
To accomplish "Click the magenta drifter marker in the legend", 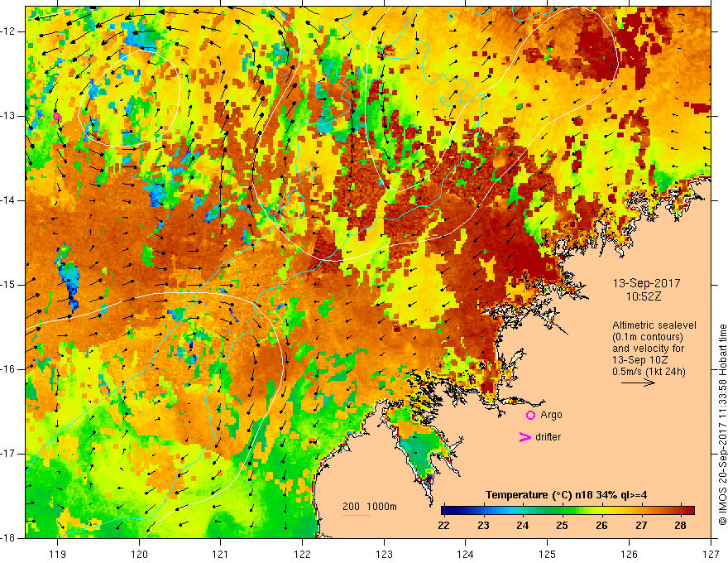I will tap(524, 437).
